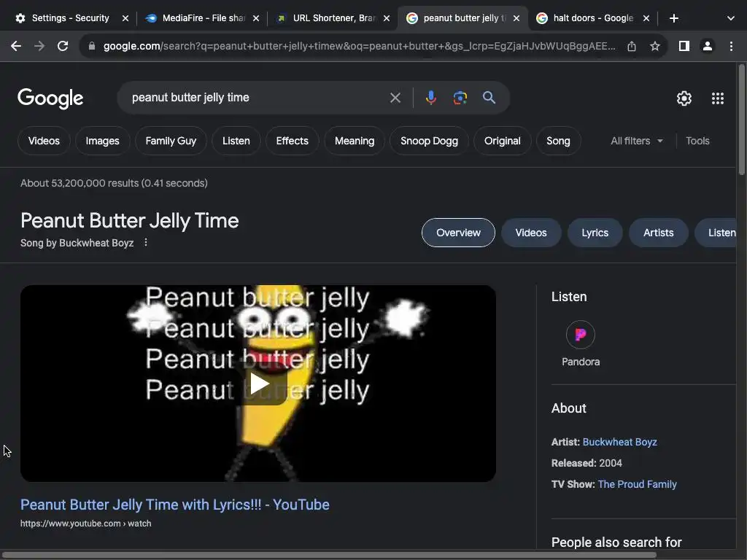This screenshot has width=747, height=560.
Task: Select the Listen filter chip
Action: click(x=236, y=141)
